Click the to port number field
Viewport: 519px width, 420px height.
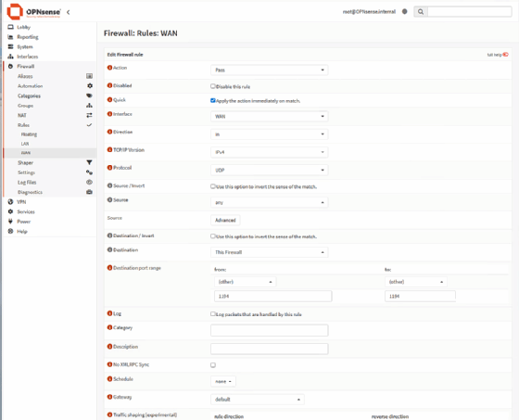click(x=420, y=296)
